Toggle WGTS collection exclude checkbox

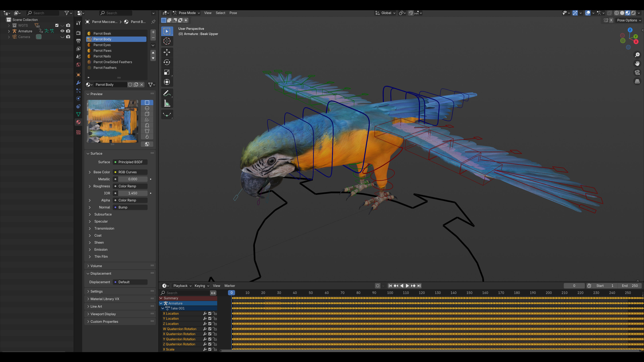pyautogui.click(x=57, y=25)
